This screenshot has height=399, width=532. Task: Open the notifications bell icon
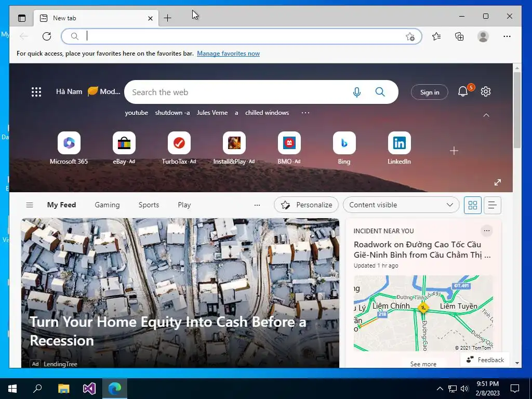[463, 91]
